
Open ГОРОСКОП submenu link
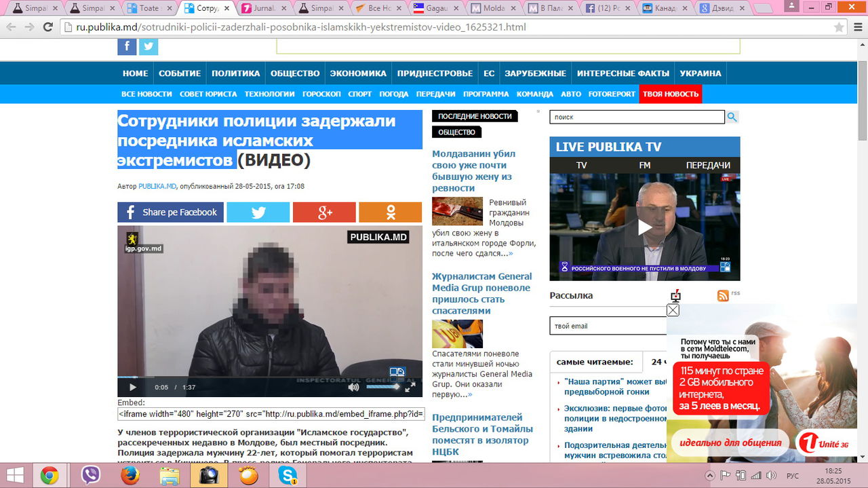coord(321,94)
